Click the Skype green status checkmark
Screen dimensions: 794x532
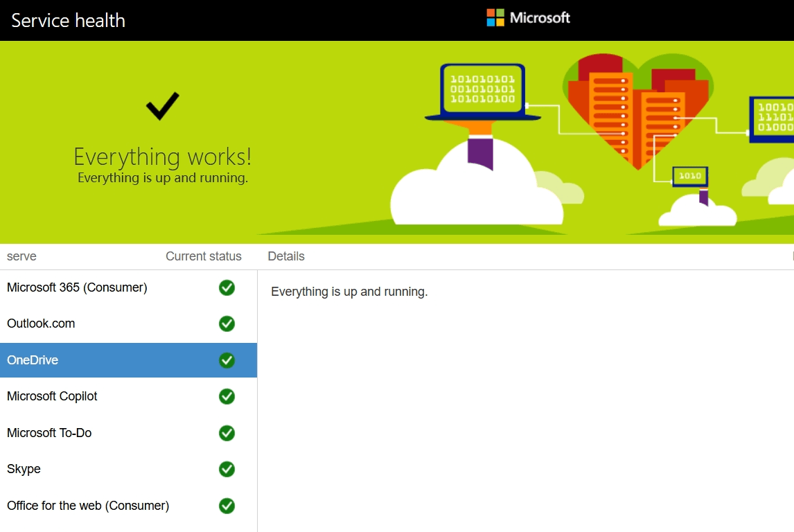(227, 469)
